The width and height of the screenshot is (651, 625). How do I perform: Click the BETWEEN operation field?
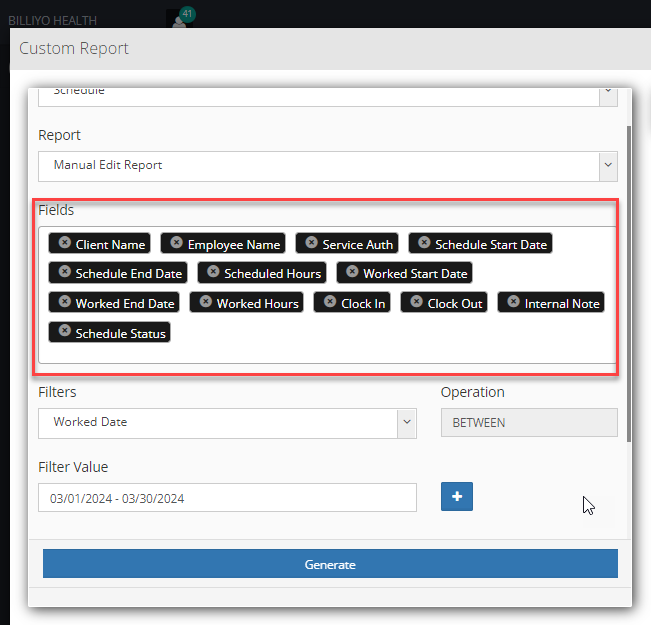coord(529,423)
